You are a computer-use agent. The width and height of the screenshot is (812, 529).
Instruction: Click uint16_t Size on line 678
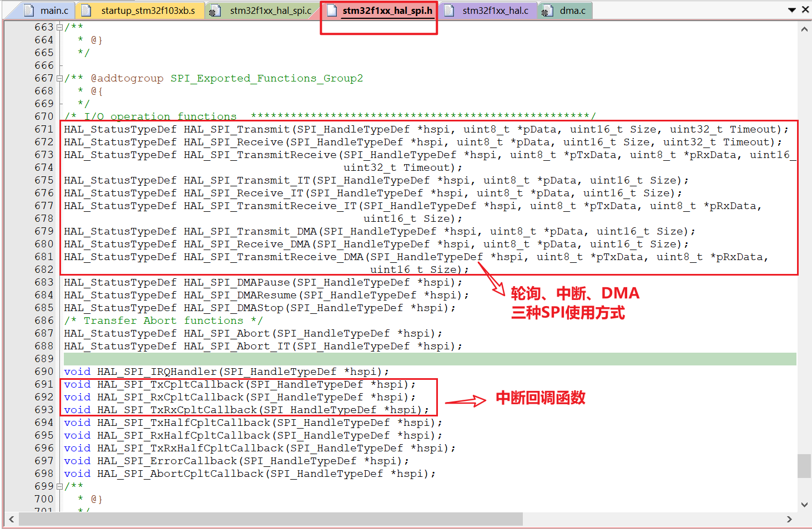pyautogui.click(x=407, y=218)
